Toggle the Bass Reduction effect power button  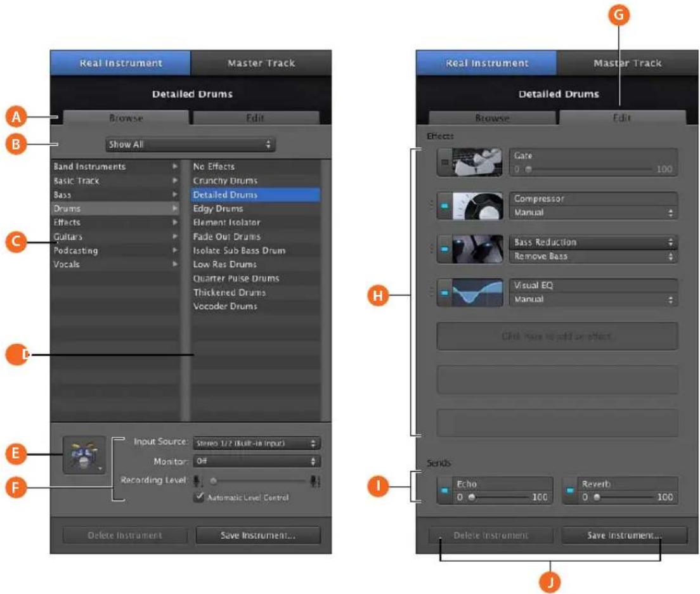444,249
